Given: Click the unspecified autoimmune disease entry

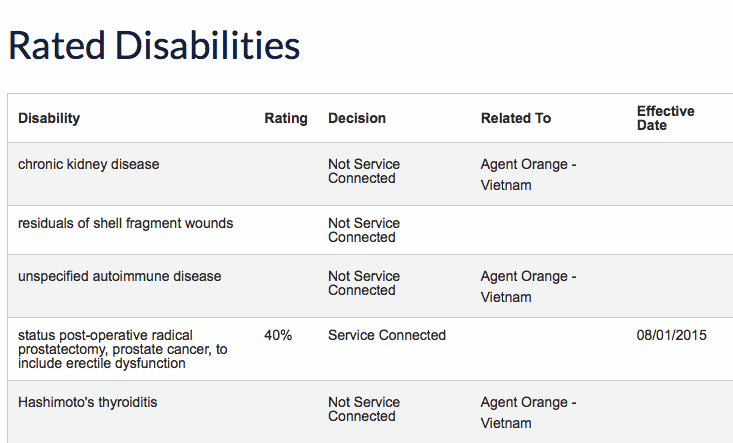Looking at the screenshot, I should 119,276.
